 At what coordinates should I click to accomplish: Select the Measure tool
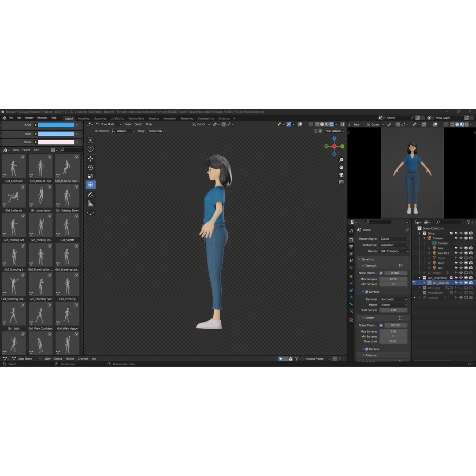(x=90, y=204)
